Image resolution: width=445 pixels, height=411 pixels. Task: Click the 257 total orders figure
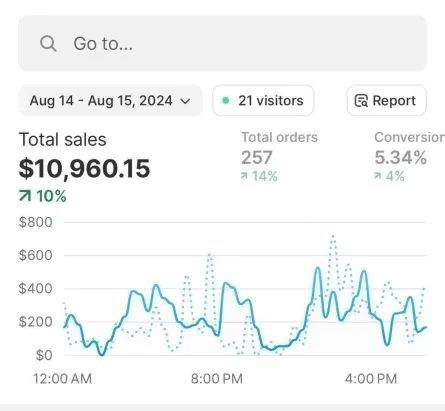pyautogui.click(x=257, y=158)
